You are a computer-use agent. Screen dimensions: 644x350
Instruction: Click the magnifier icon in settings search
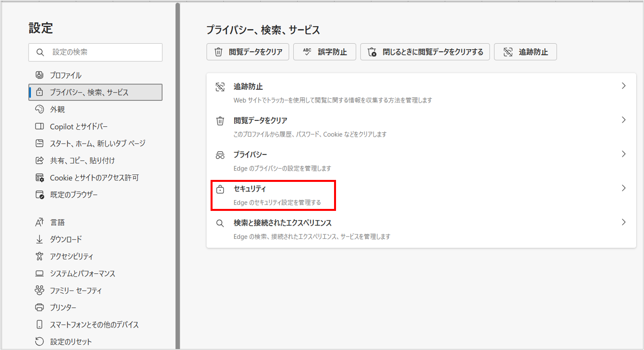tap(41, 52)
